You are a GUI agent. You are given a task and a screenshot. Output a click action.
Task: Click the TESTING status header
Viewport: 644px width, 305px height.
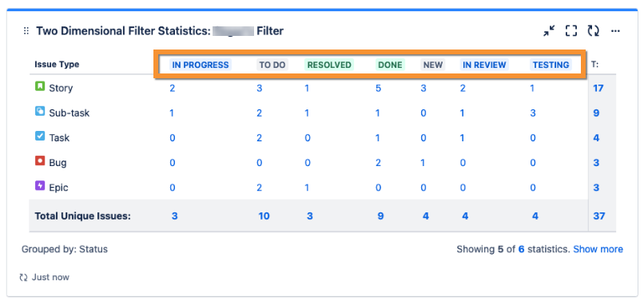(551, 65)
